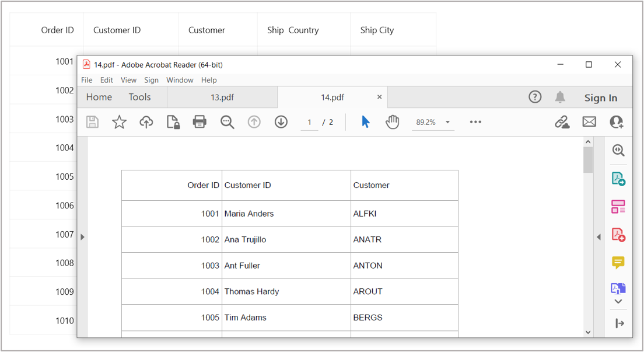Screen dimensions: 644x352
Task: Switch to the 13.pdf tab
Action: click(222, 97)
